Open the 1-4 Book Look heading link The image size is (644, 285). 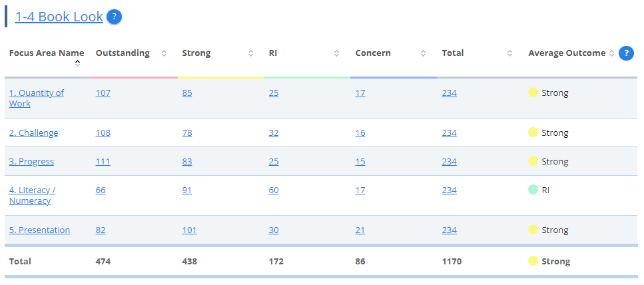click(x=59, y=17)
